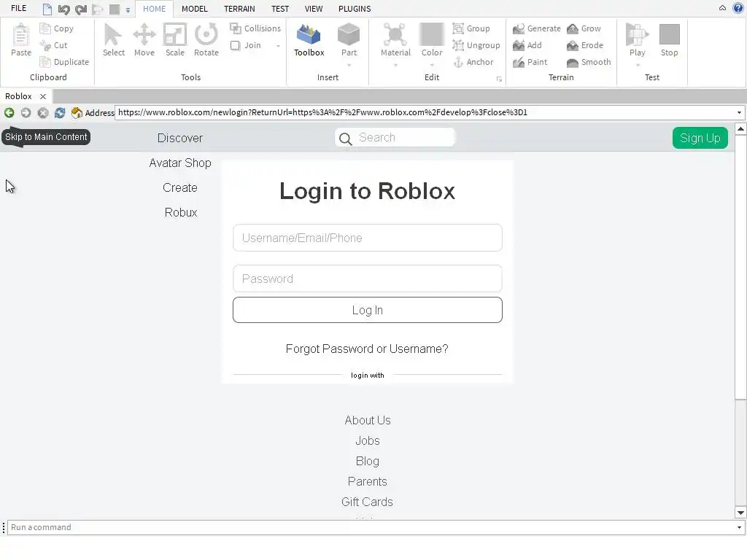Click the Duplicate icon
Screen dimensions: 747x560
coord(45,62)
